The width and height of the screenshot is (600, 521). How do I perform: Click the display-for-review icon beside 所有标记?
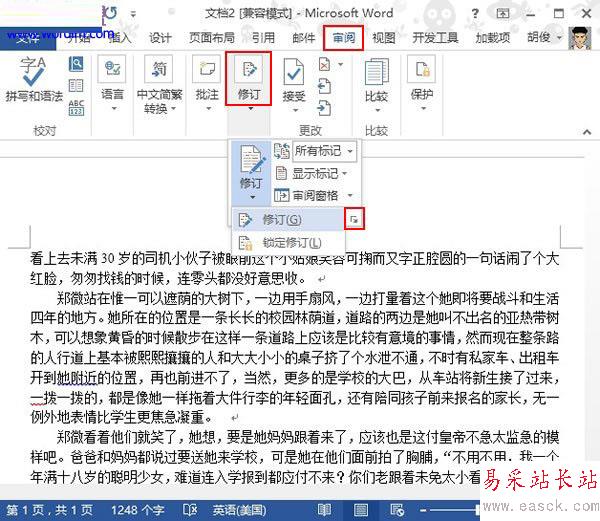[x=282, y=151]
